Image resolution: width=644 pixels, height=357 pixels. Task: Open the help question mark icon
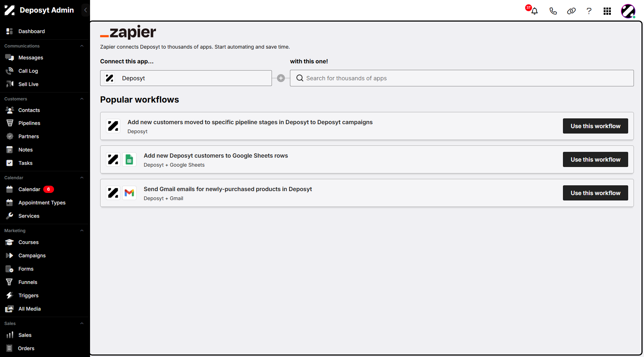pyautogui.click(x=589, y=11)
